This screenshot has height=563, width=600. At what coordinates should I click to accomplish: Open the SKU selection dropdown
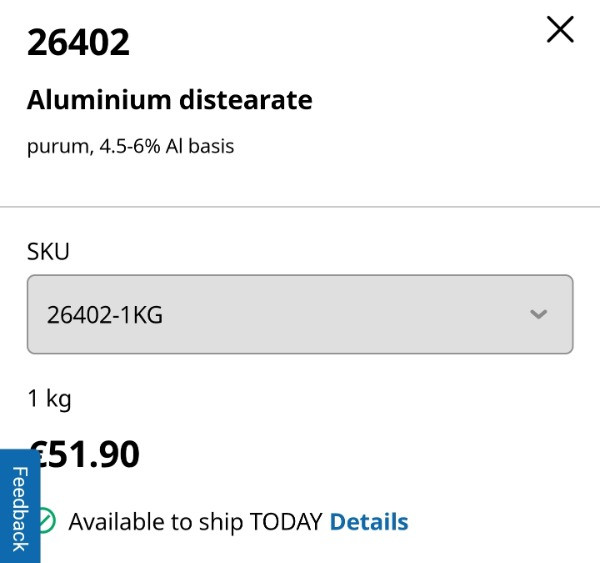point(299,315)
